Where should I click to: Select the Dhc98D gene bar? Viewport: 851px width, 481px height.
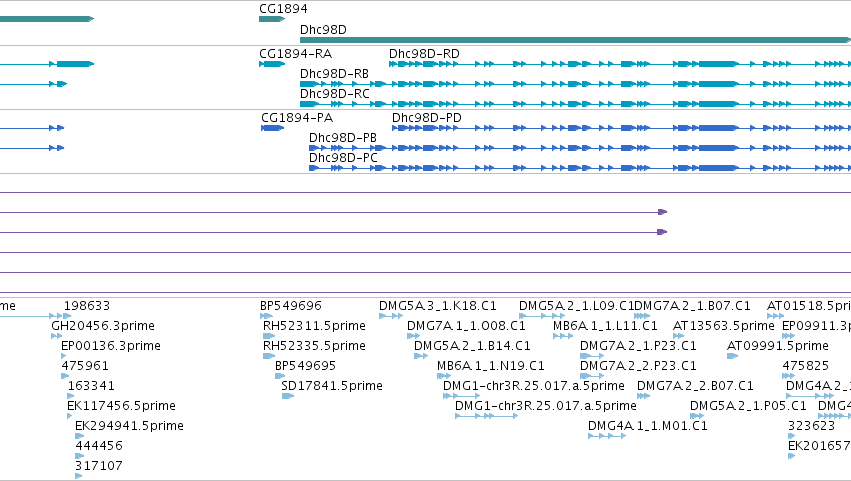pos(575,40)
